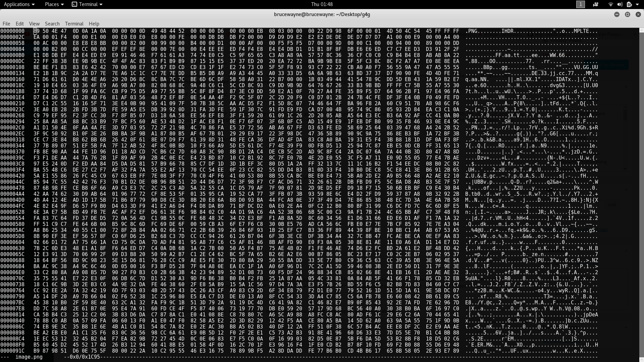This screenshot has width=644, height=362.
Task: Click the workspace "1" indicator box
Action: [580, 5]
